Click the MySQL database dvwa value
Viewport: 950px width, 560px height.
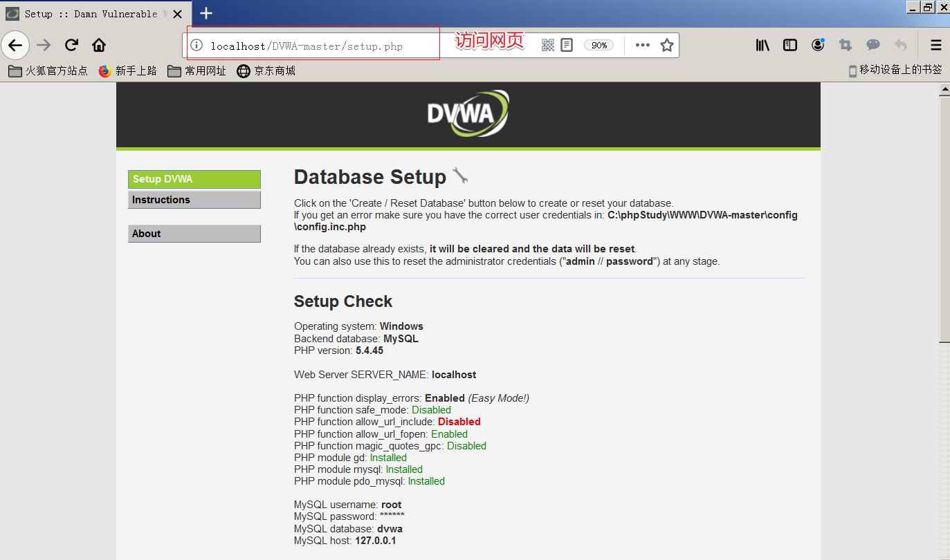[x=390, y=529]
